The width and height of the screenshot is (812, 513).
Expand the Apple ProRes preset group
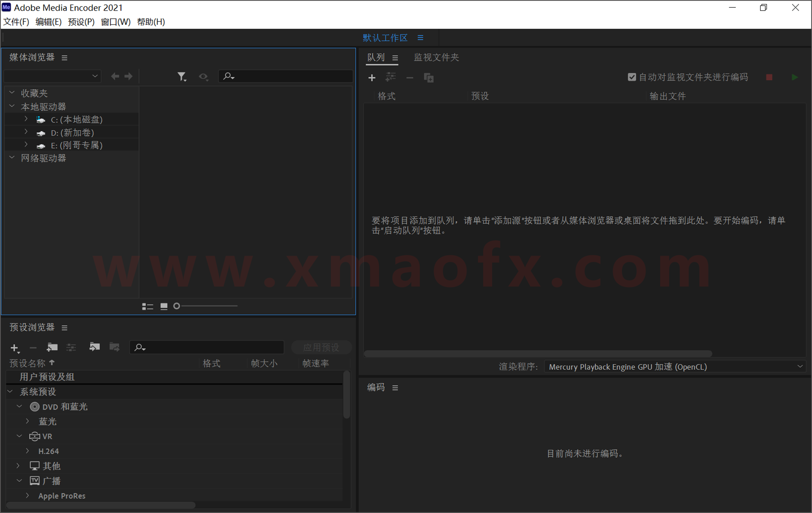click(27, 496)
